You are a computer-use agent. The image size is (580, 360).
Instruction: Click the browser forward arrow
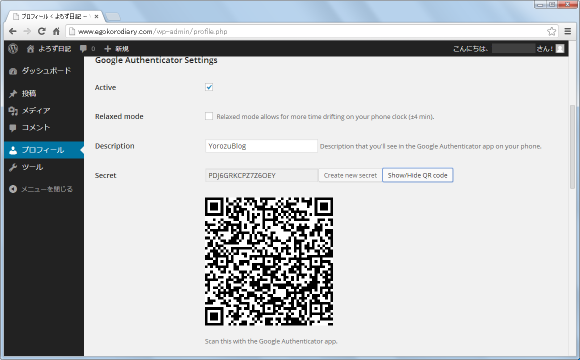tap(27, 31)
